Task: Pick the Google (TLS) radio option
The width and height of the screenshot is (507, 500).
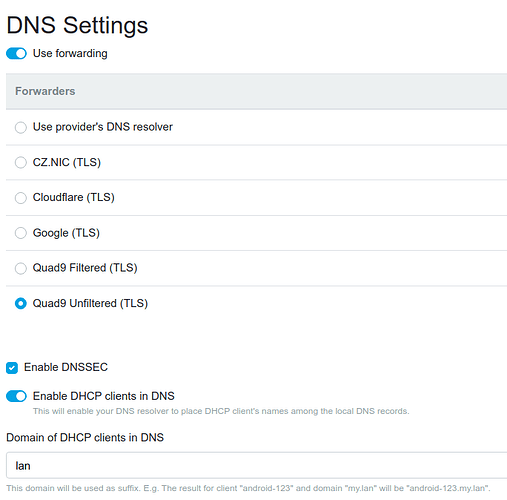Action: coord(21,233)
